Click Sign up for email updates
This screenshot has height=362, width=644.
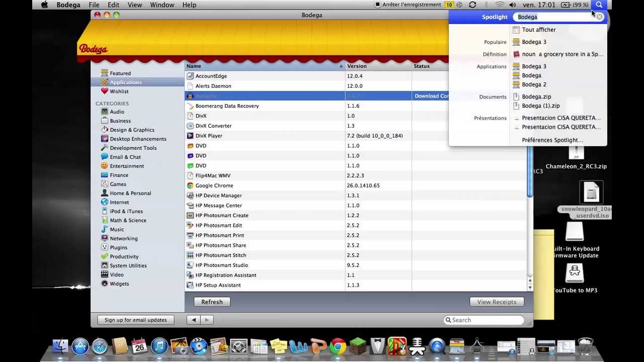tap(135, 320)
